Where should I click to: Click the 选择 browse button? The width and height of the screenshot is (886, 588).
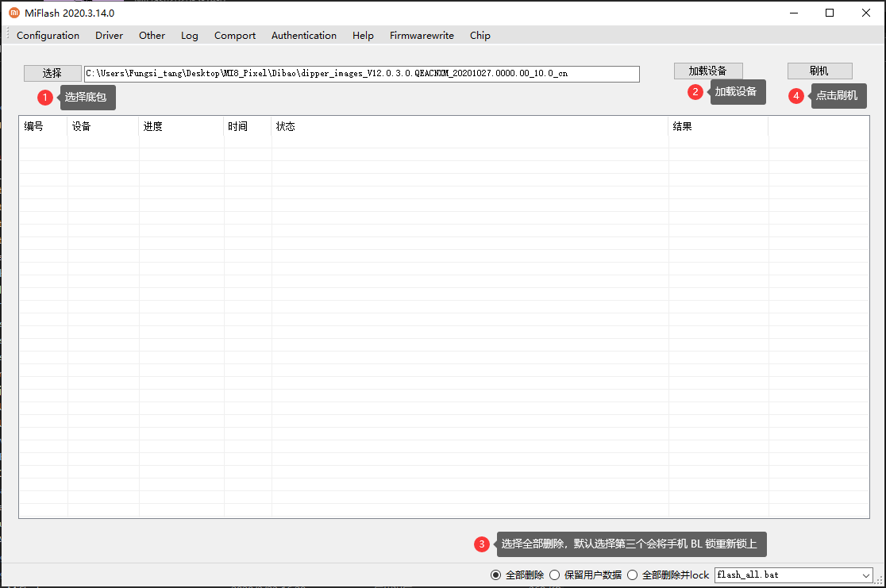pos(52,74)
